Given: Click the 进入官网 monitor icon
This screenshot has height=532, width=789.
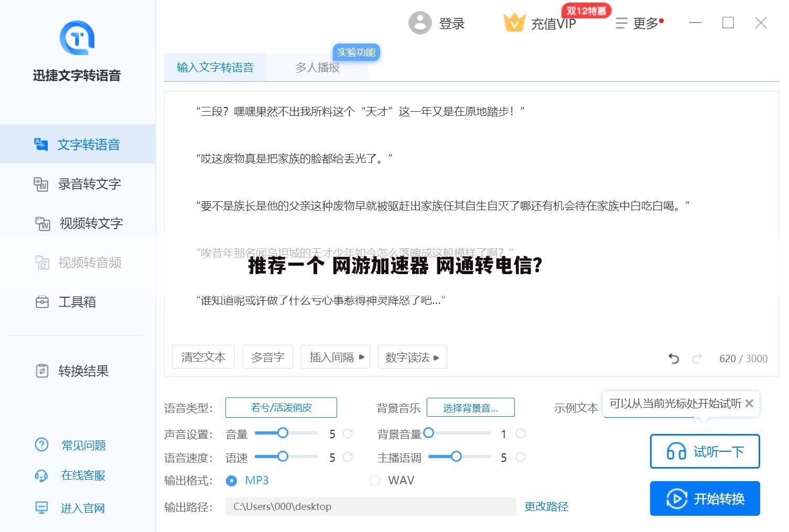Looking at the screenshot, I should [41, 508].
